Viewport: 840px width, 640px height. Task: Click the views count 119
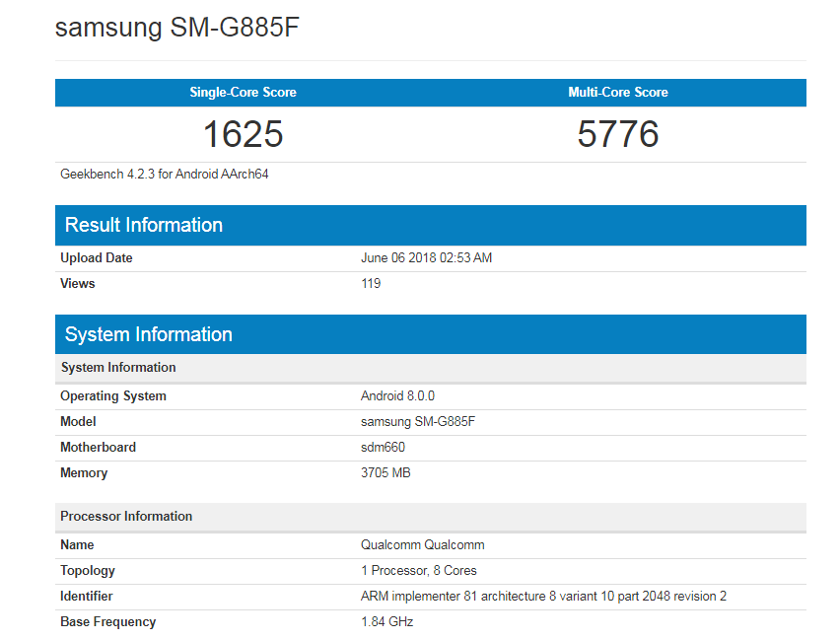coord(371,284)
